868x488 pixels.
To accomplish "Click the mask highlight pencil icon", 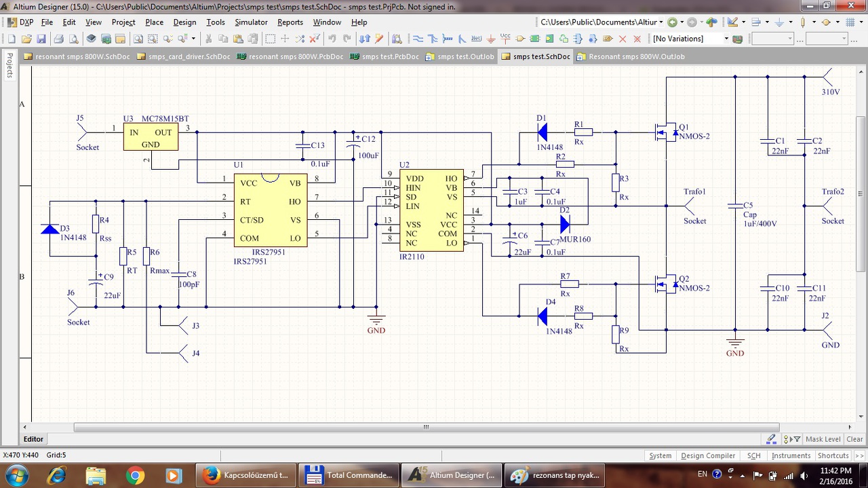I will click(x=771, y=439).
